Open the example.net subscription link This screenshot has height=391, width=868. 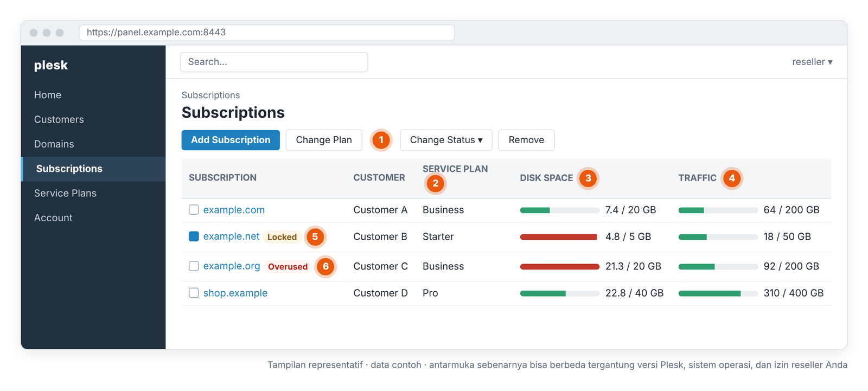[231, 236]
